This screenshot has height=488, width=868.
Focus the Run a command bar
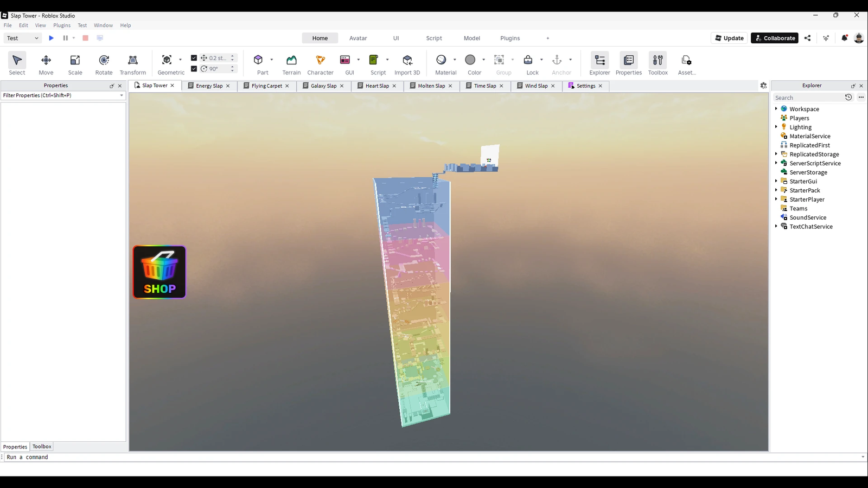click(431, 457)
